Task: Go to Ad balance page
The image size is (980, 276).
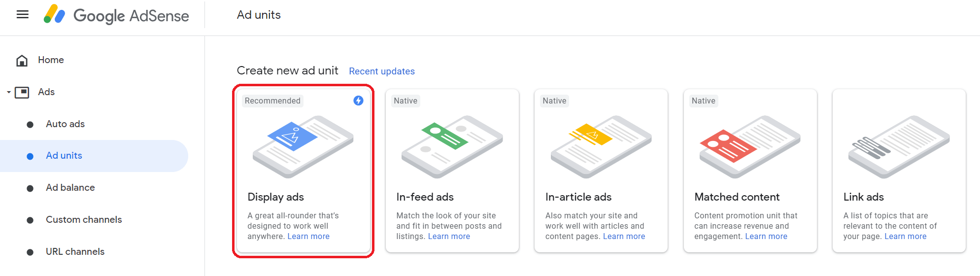Action: (70, 188)
